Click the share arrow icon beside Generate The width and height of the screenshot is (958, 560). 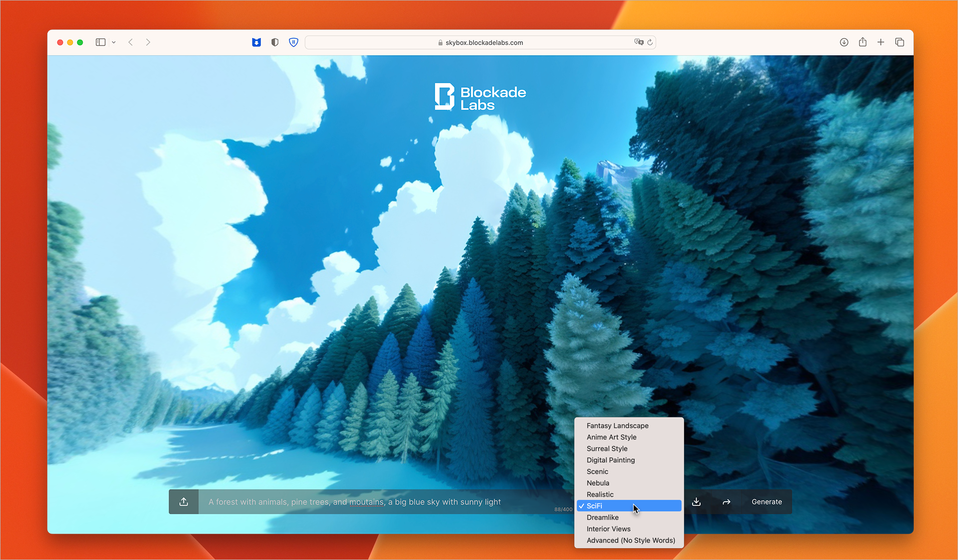[x=726, y=502]
